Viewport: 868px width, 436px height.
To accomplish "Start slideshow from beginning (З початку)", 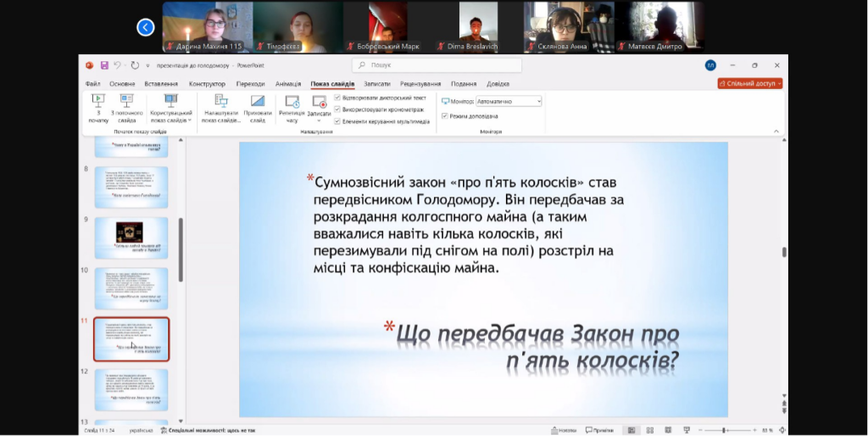I will (98, 109).
